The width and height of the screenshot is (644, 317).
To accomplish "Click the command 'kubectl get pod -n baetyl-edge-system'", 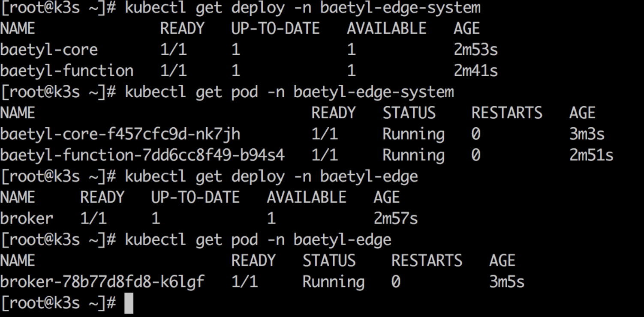I will coord(289,92).
